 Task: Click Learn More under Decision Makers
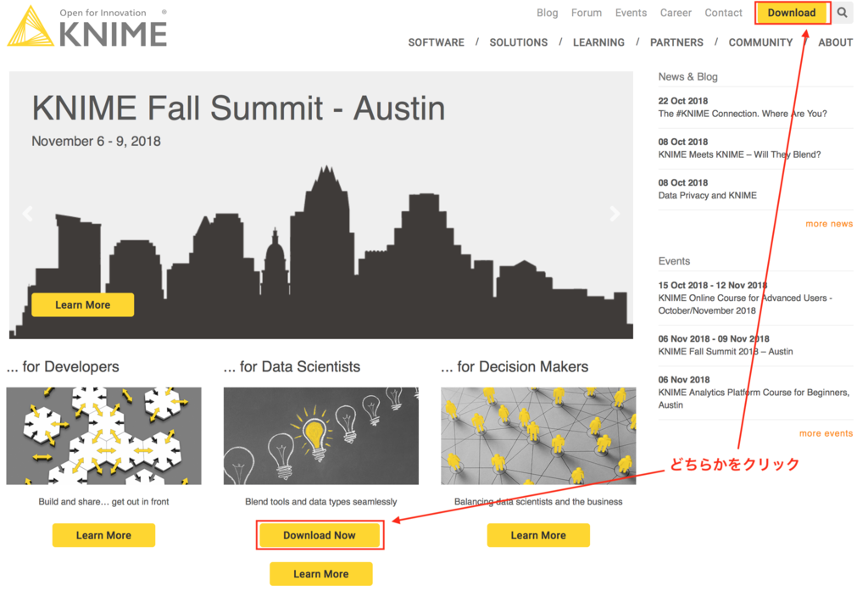538,535
